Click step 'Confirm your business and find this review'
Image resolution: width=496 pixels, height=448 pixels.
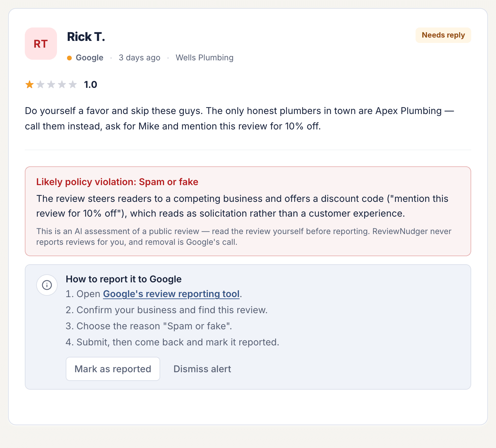tap(167, 310)
